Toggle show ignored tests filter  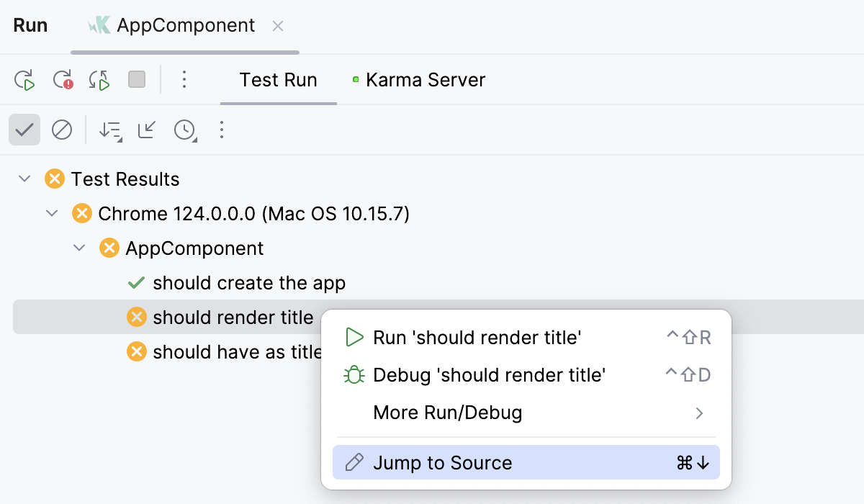point(62,130)
